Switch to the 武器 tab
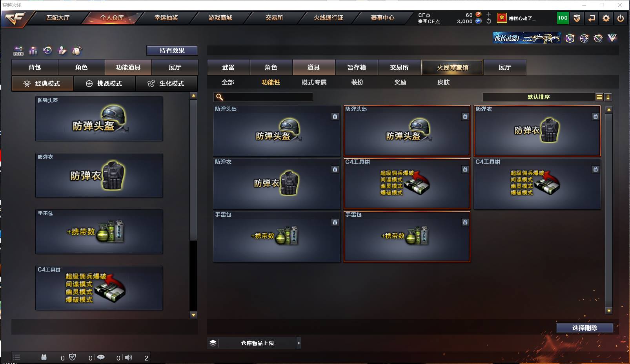630x364 pixels. click(228, 67)
